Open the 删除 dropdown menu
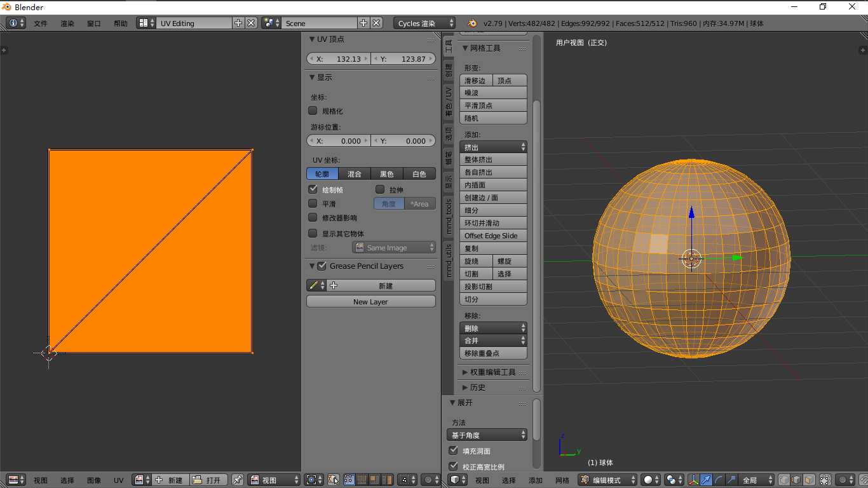 pyautogui.click(x=493, y=328)
